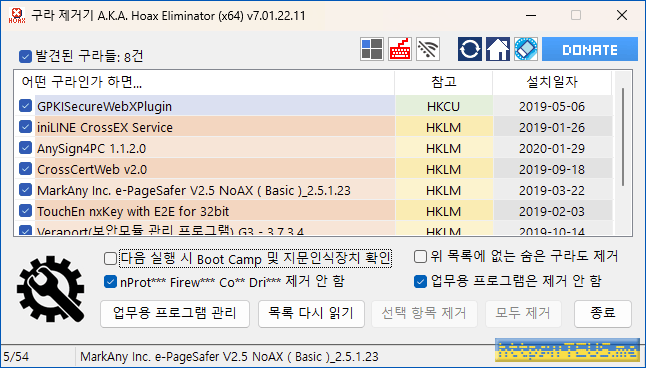
Task: Uncheck the GPKISecureWebXPlugin checkbox
Action: tap(25, 106)
